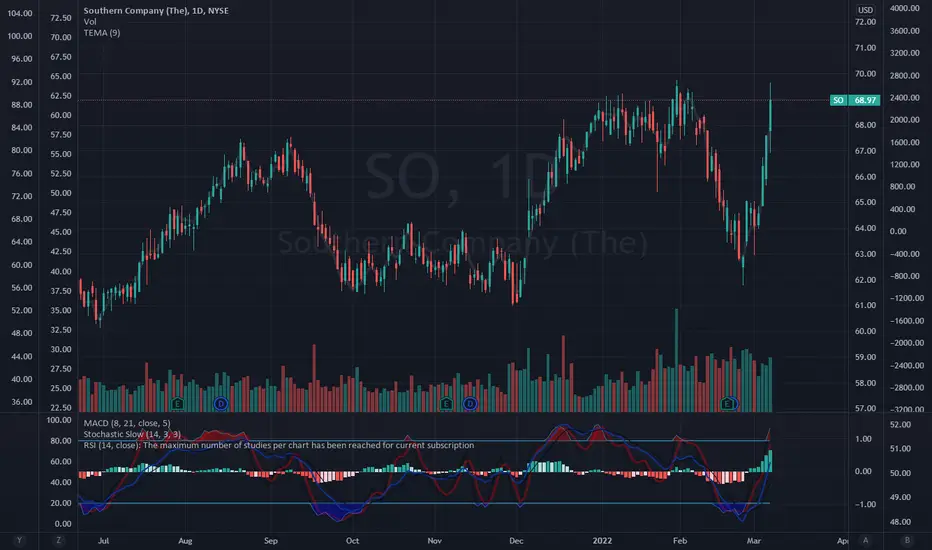Open the dividend marker in mid-November
The width and height of the screenshot is (932, 550).
click(470, 404)
